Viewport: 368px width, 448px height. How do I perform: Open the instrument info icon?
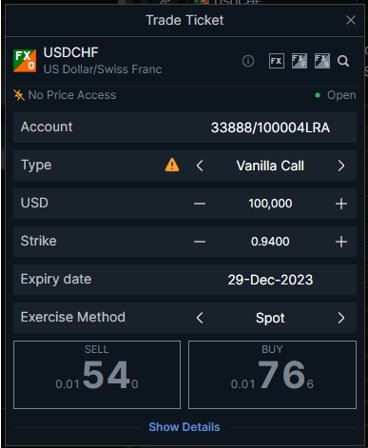(x=248, y=61)
